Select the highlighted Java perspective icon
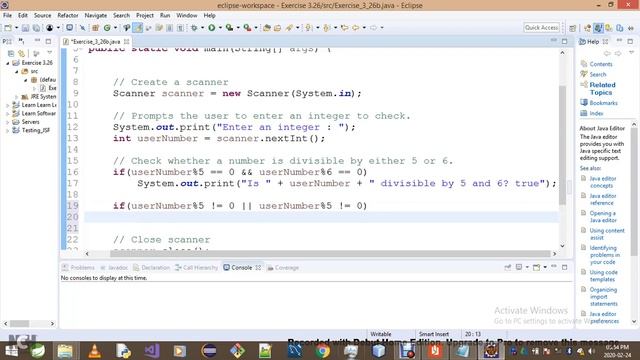Viewport: 640px width, 360px height. (x=598, y=28)
